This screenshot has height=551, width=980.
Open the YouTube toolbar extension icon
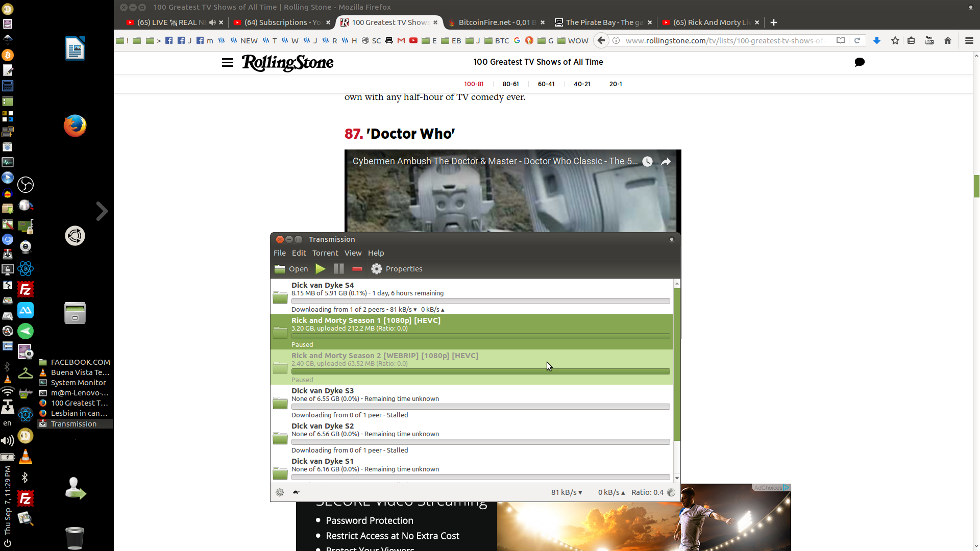click(x=929, y=41)
